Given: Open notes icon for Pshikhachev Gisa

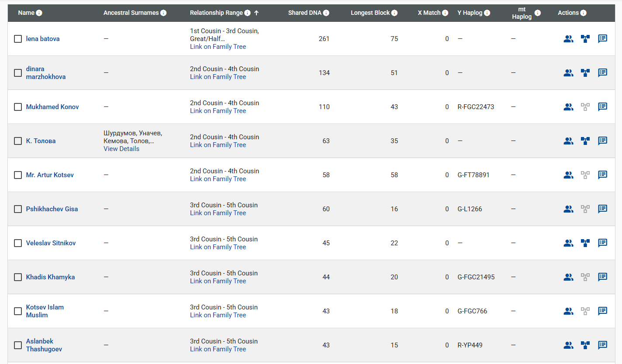Looking at the screenshot, I should pyautogui.click(x=603, y=209).
